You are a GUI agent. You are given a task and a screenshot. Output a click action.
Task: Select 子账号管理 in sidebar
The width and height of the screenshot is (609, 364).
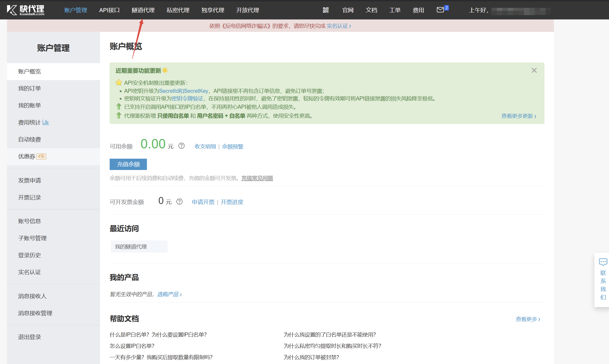pos(53,238)
